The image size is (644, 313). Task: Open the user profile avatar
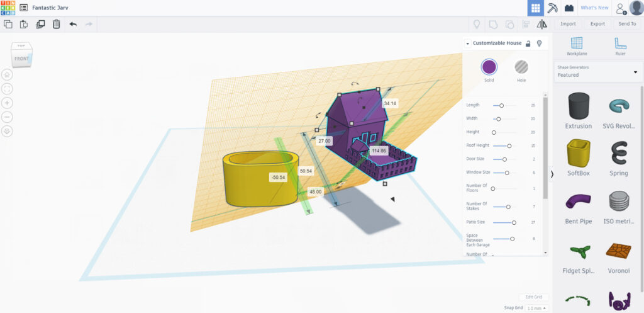[636, 8]
